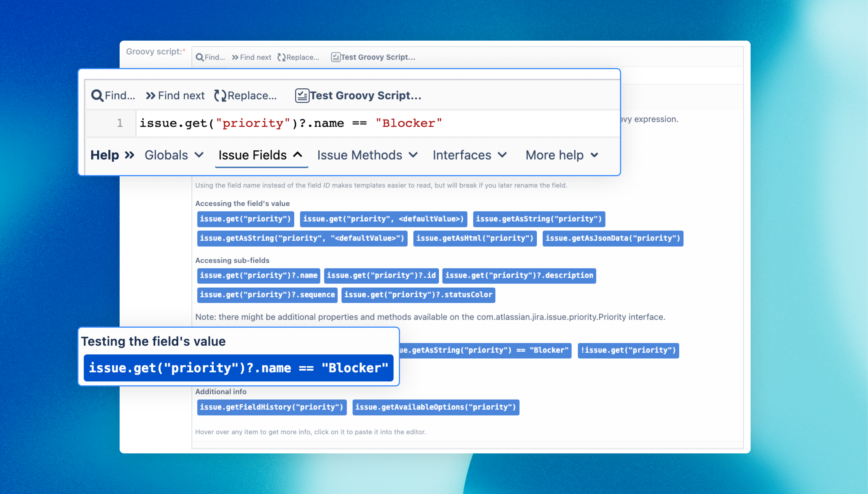This screenshot has width=868, height=494.
Task: Open the More help dropdown
Action: 562,155
